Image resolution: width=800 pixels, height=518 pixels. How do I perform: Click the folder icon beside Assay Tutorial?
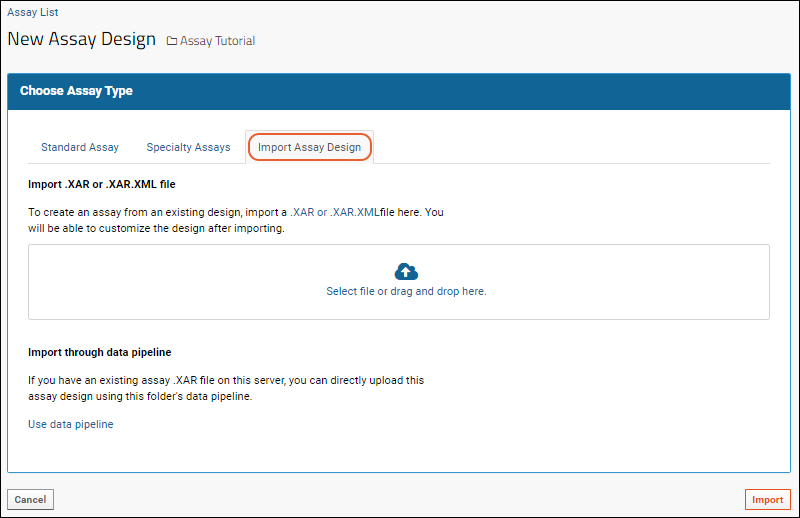pos(172,41)
